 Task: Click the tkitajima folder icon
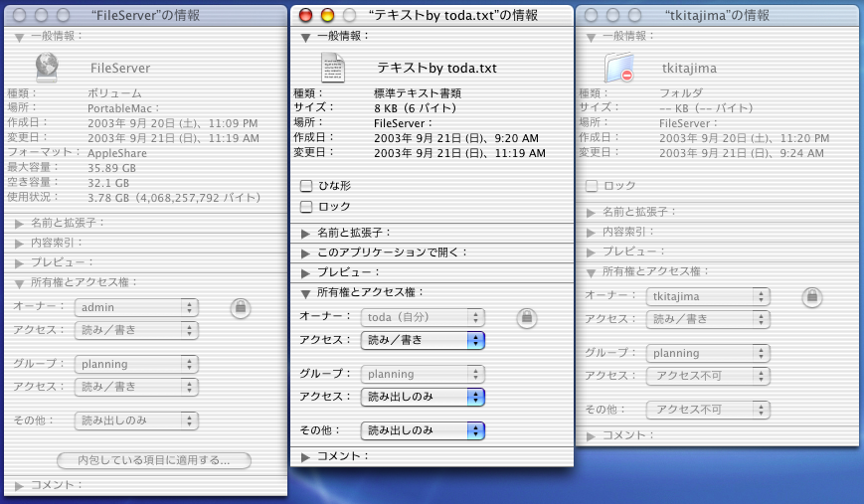[618, 68]
